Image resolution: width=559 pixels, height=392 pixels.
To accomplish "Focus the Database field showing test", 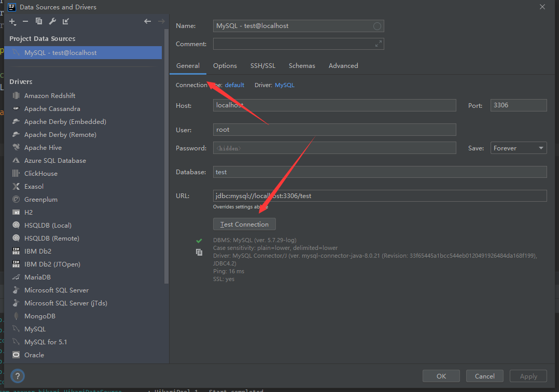I will pyautogui.click(x=380, y=172).
